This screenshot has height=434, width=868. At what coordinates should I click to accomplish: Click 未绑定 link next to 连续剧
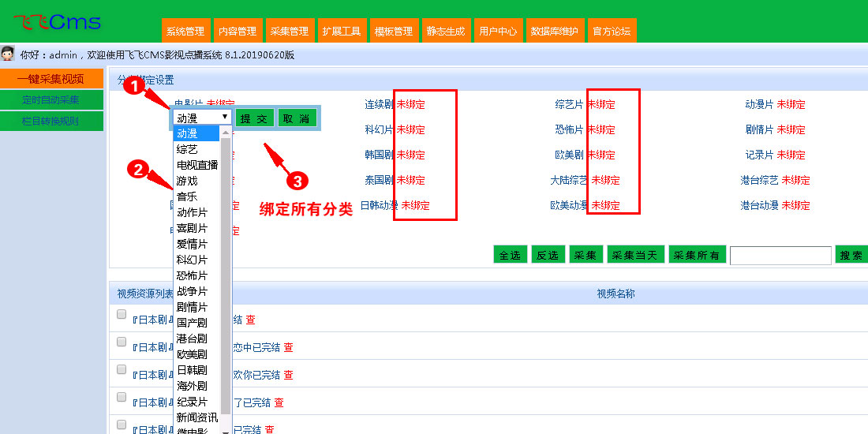[410, 104]
